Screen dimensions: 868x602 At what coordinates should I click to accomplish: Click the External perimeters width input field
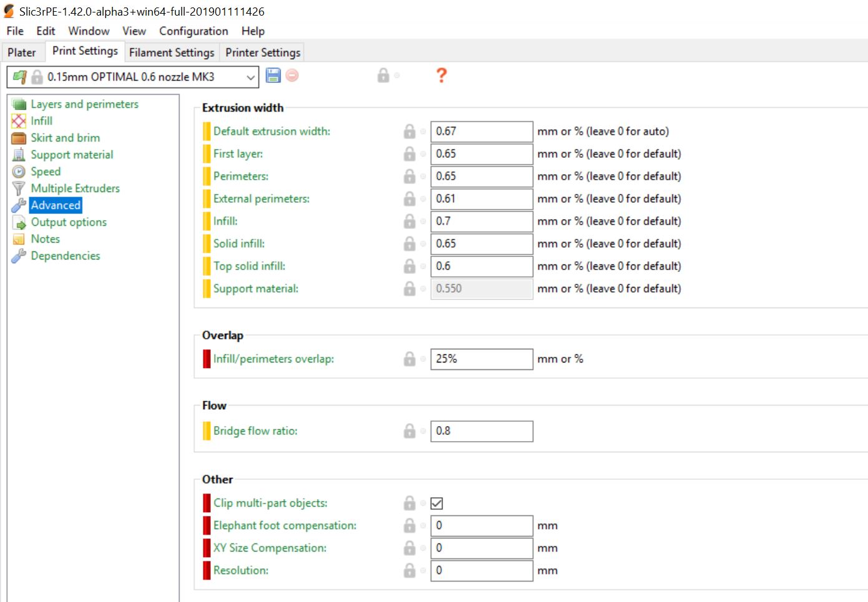click(481, 199)
